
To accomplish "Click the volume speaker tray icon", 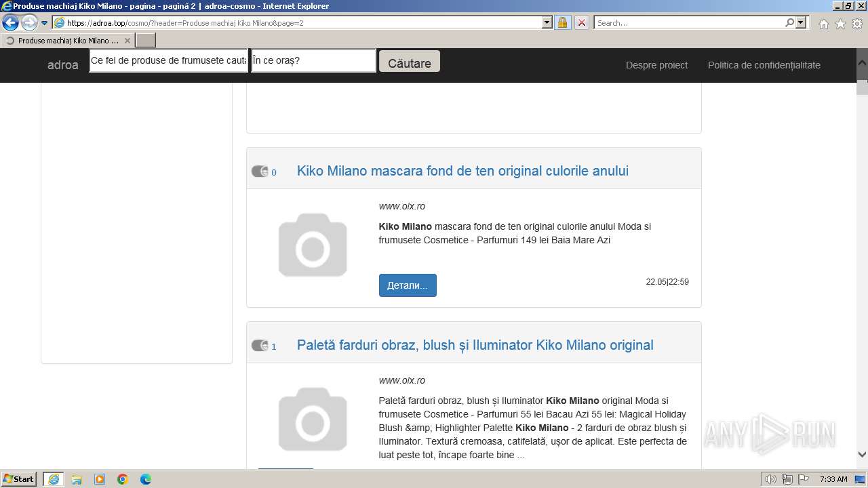I will (771, 479).
